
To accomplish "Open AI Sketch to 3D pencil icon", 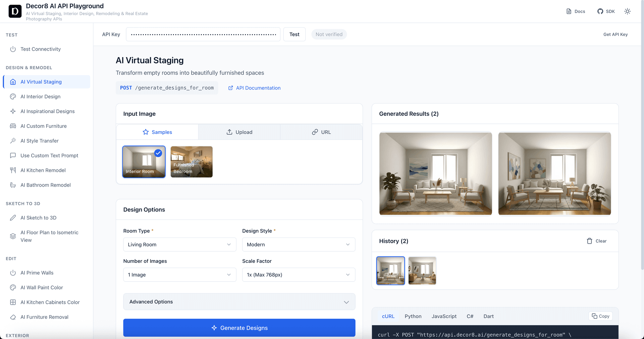I will click(x=13, y=218).
